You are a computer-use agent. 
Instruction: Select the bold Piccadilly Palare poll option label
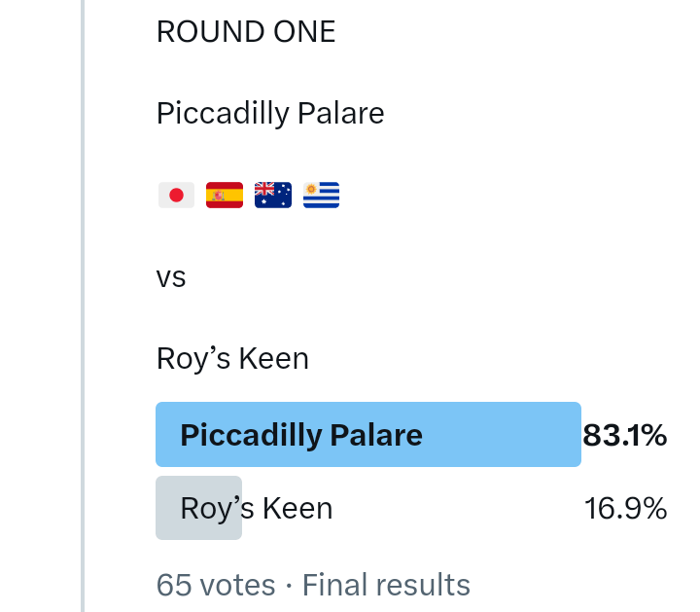click(x=301, y=434)
